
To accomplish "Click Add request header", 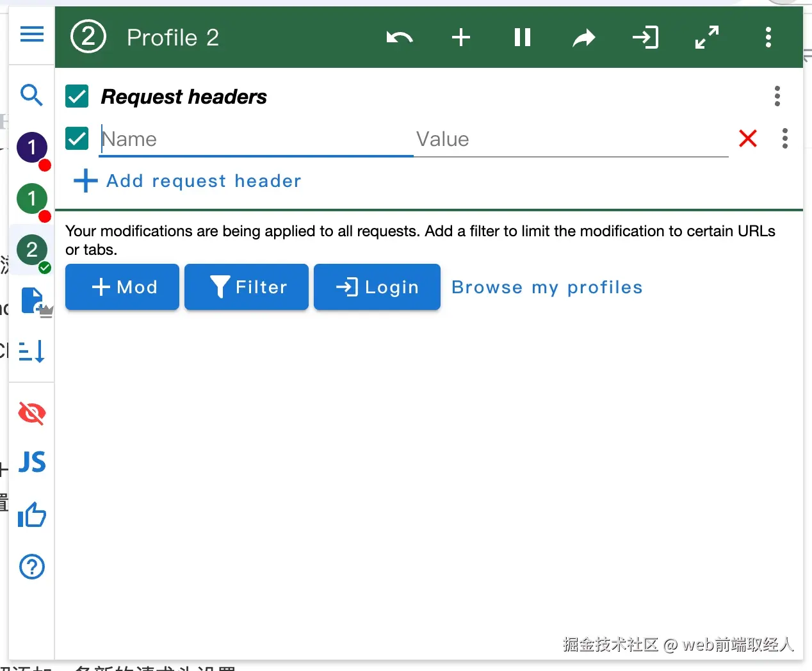I will pyautogui.click(x=187, y=181).
